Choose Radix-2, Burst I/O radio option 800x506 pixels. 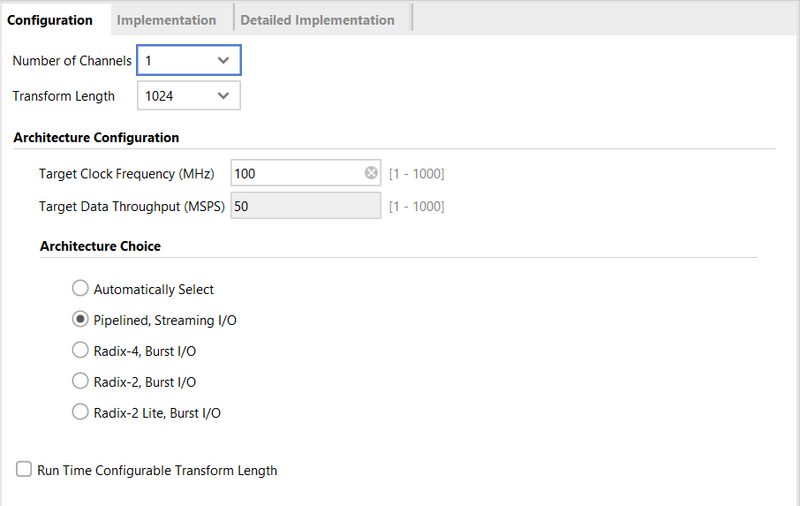pos(80,381)
